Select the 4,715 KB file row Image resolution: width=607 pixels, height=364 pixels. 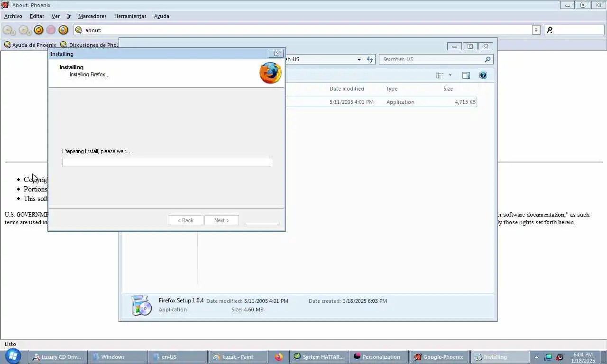(381, 102)
